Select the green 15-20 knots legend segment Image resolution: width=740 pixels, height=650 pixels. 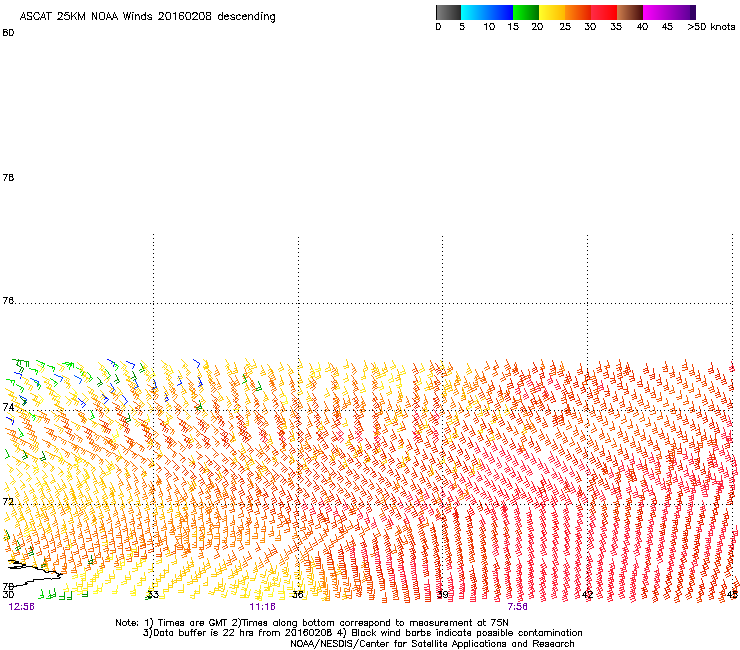[x=526, y=12]
